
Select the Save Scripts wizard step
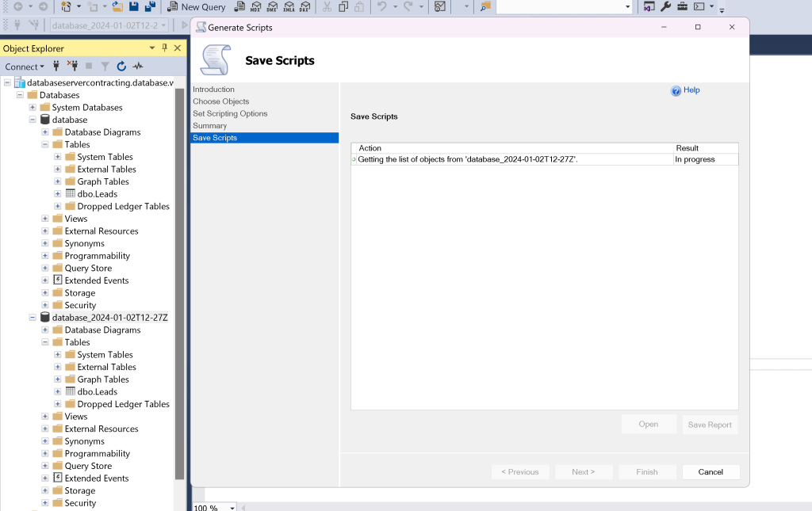tap(265, 138)
